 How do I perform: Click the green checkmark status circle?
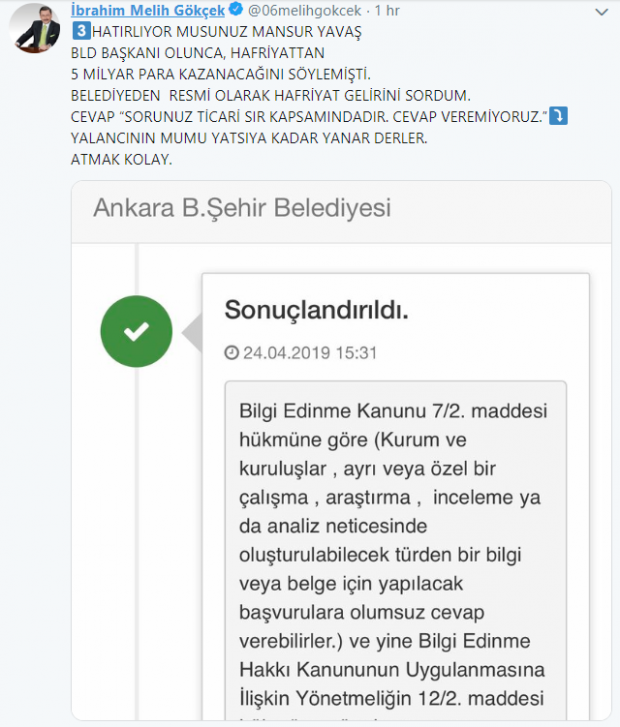point(136,332)
